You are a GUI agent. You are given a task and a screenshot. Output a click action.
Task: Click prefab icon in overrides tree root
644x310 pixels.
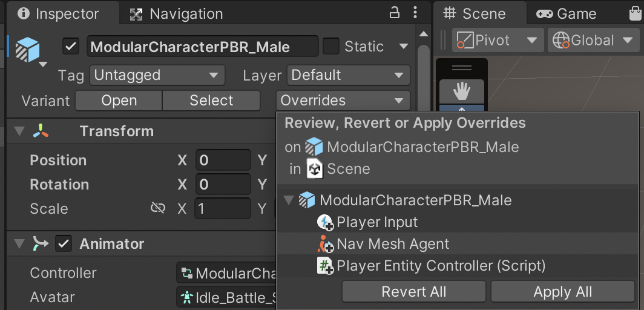[307, 200]
